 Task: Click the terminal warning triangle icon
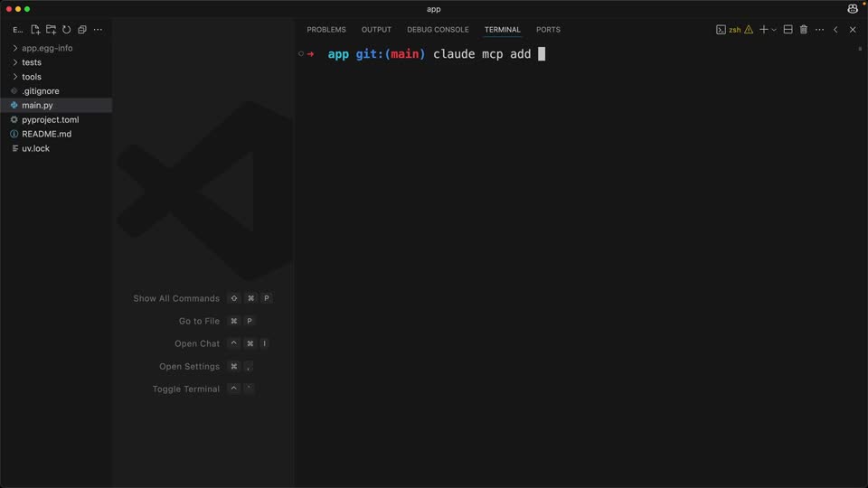point(749,30)
